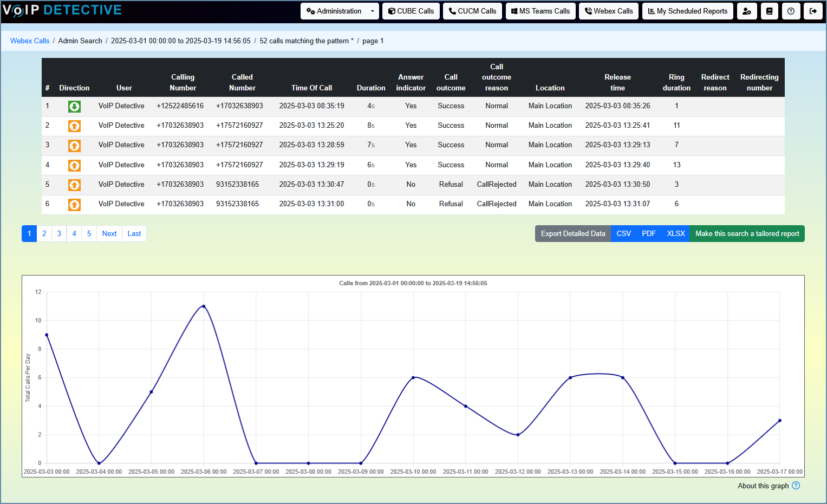Click the graph data point at 2025-03-06
The image size is (827, 504).
pyautogui.click(x=204, y=306)
